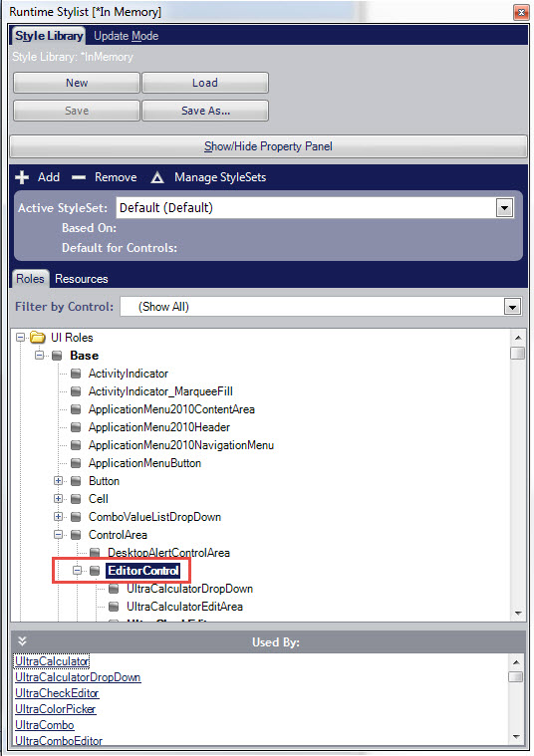Open the Active StyleSet dropdown
Viewport: 534px width, 756px height.
coord(504,208)
